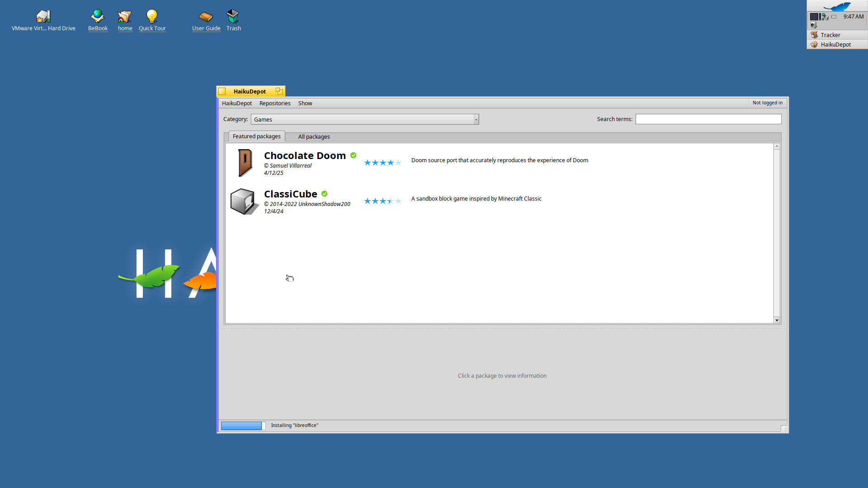The image size is (868, 488).
Task: Click the clock in the Deskbar
Action: 854,17
